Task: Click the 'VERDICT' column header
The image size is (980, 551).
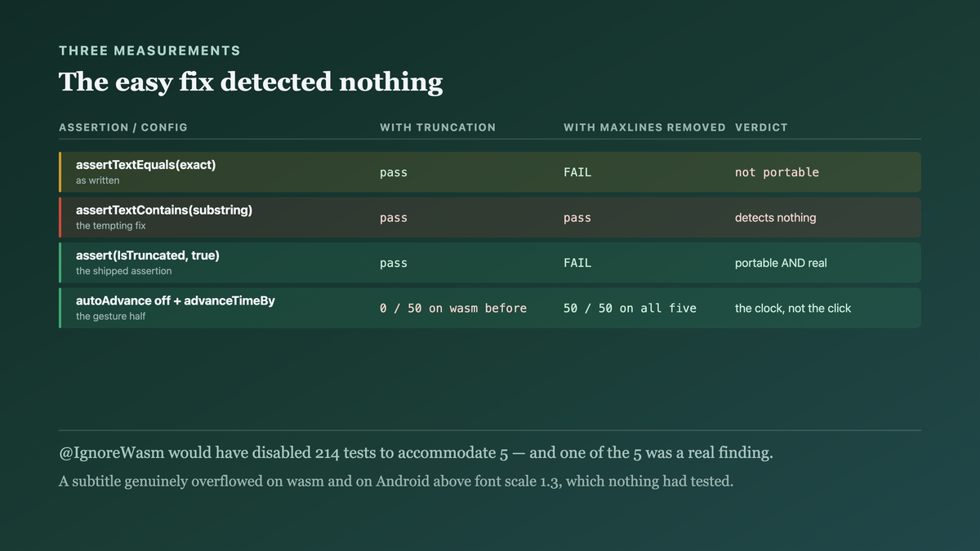Action: pos(761,127)
